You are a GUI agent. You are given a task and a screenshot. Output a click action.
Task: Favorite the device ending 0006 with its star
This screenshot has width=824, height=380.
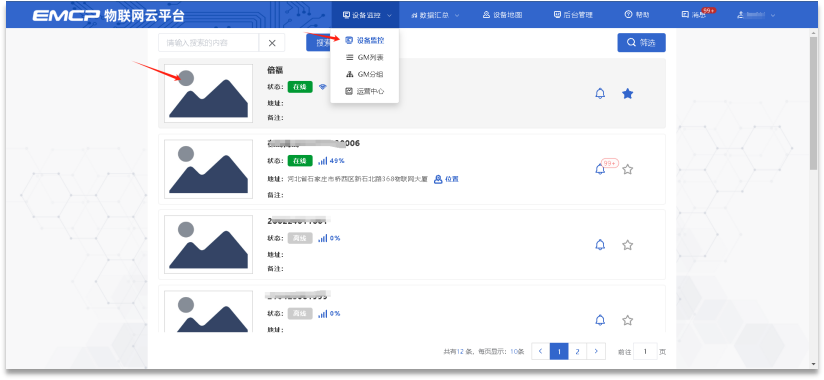[627, 169]
